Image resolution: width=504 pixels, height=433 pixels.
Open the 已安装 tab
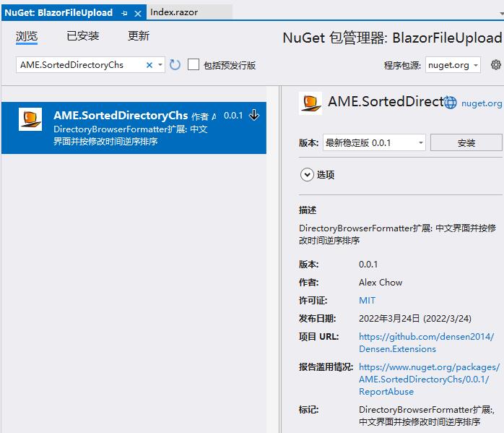point(83,35)
